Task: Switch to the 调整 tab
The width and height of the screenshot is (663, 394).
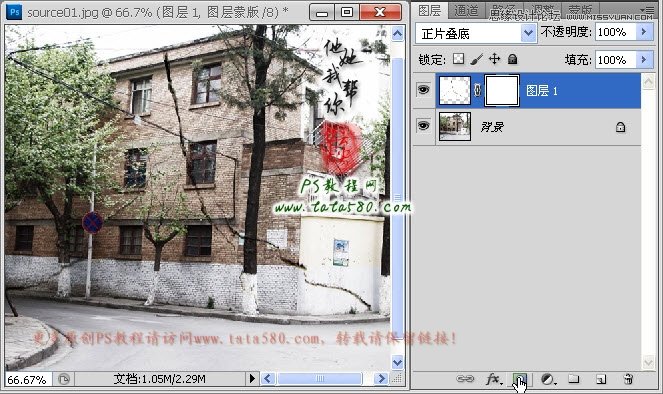Action: (x=542, y=11)
